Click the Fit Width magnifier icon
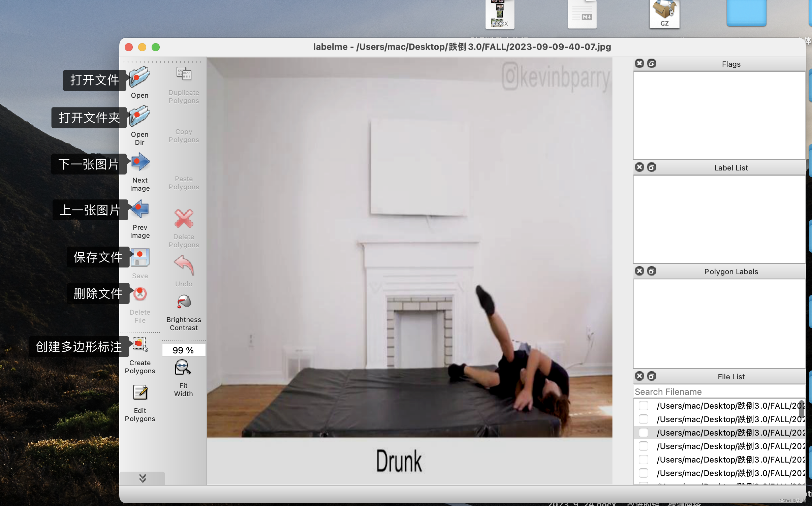 [183, 367]
